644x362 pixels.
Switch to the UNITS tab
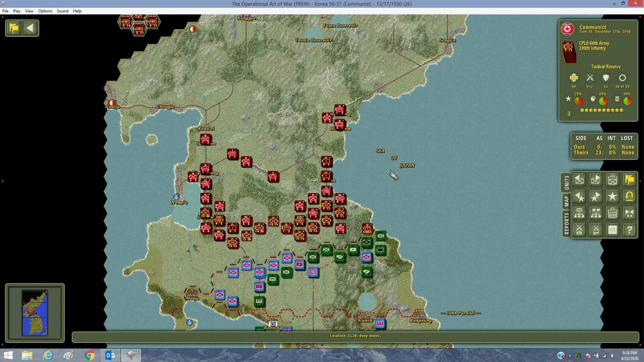click(567, 183)
